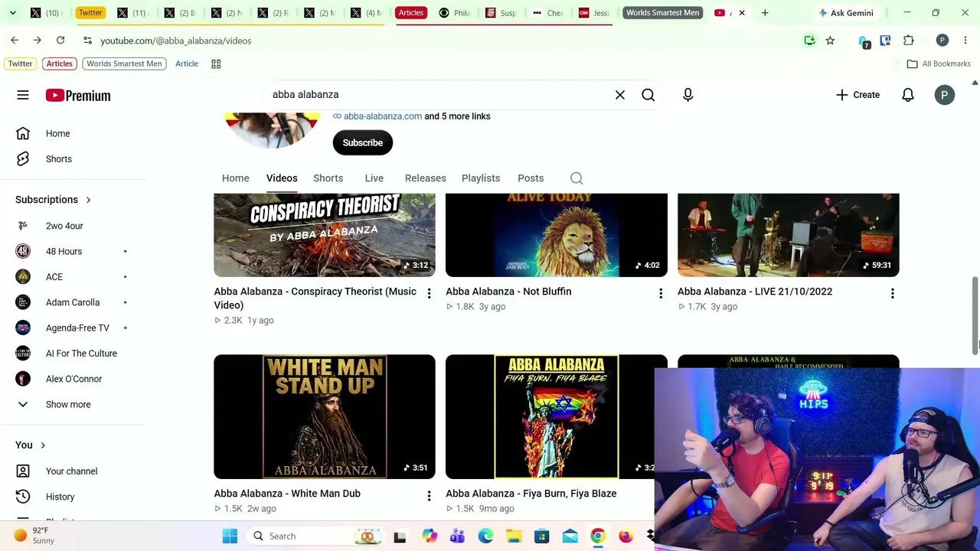
Task: Open the Chrome apps grid shortcut
Action: [x=216, y=64]
